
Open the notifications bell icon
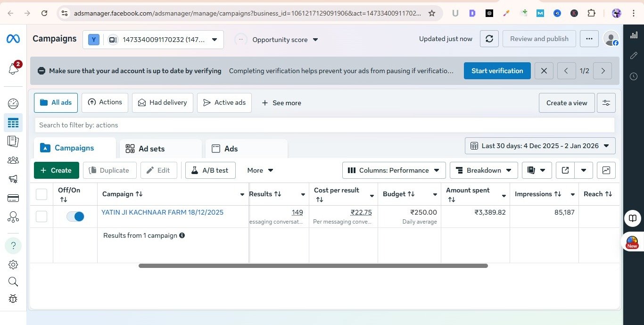click(x=13, y=69)
